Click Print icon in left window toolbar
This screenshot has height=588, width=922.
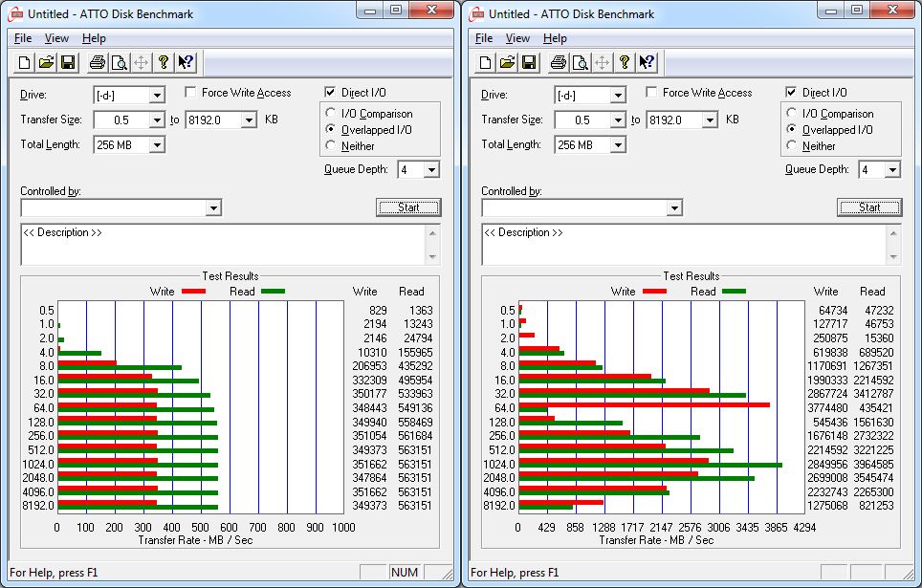pos(97,62)
